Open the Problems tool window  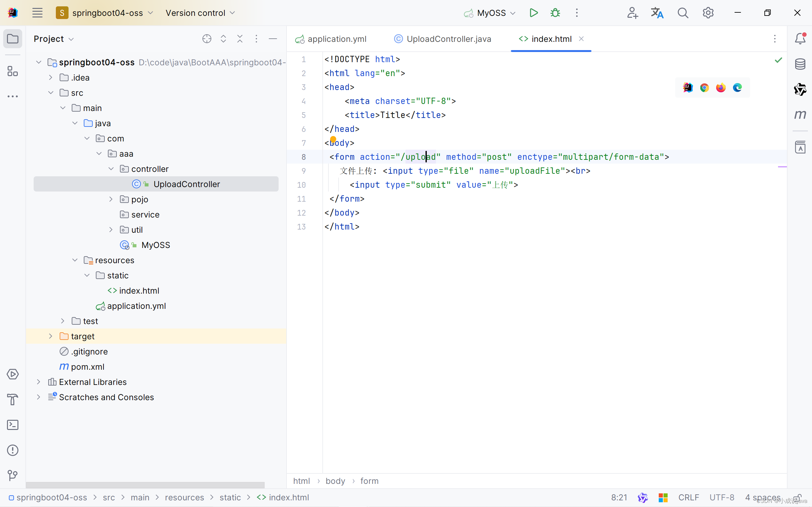[x=12, y=450]
